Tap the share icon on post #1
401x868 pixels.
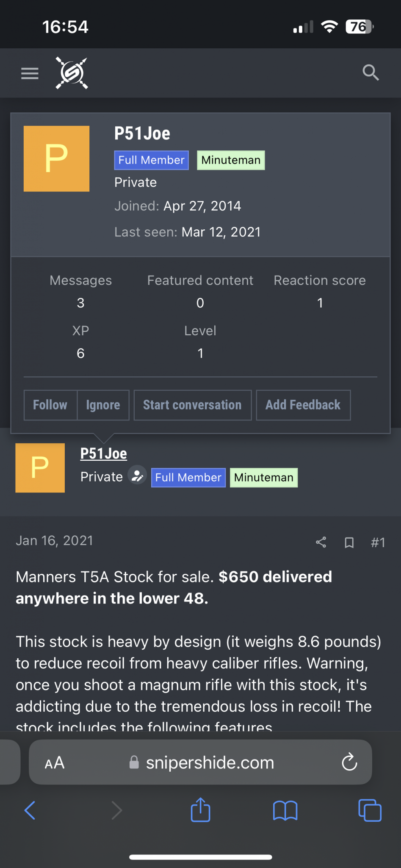[321, 542]
